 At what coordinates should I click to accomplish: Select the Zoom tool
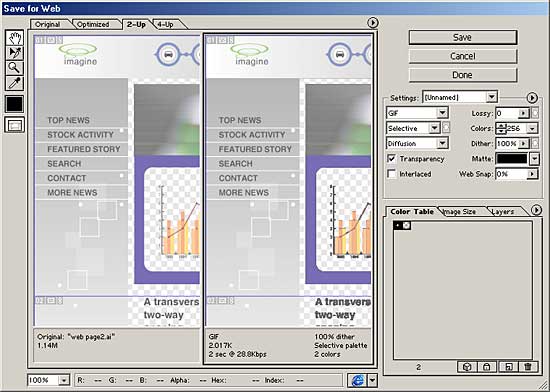15,68
